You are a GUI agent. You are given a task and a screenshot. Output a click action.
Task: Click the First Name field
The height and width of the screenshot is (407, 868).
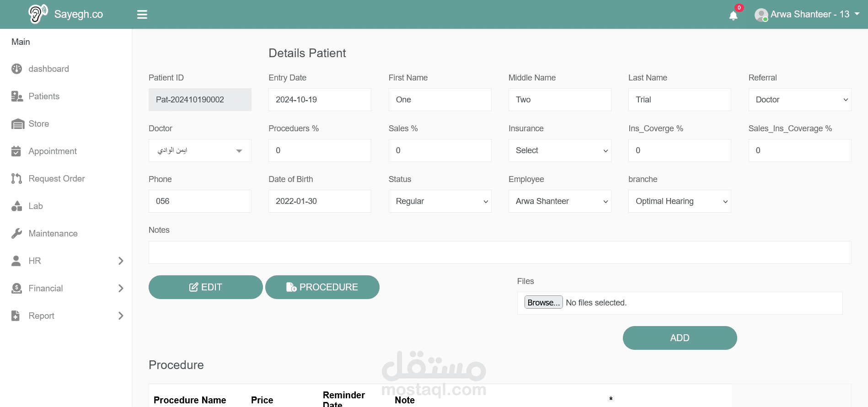440,100
